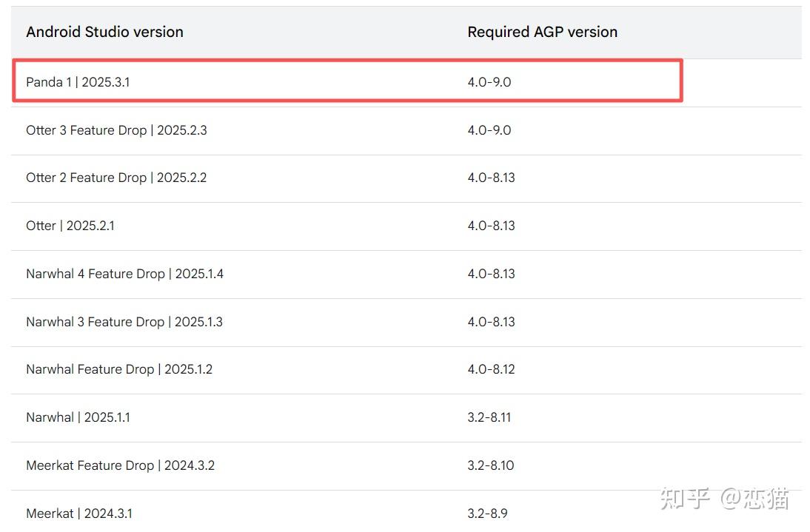Image resolution: width=810 pixels, height=532 pixels.
Task: Select the '3.2-8.9' AGP value
Action: click(x=488, y=514)
